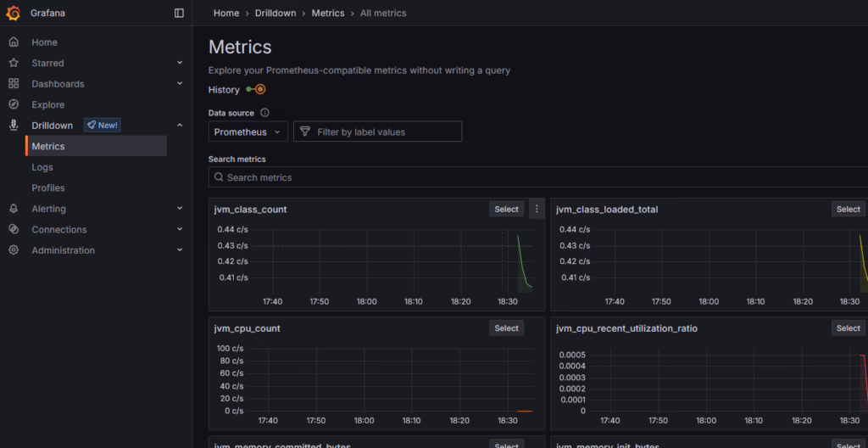This screenshot has width=868, height=448.
Task: Click the All metrics breadcrumb text
Action: pos(383,13)
